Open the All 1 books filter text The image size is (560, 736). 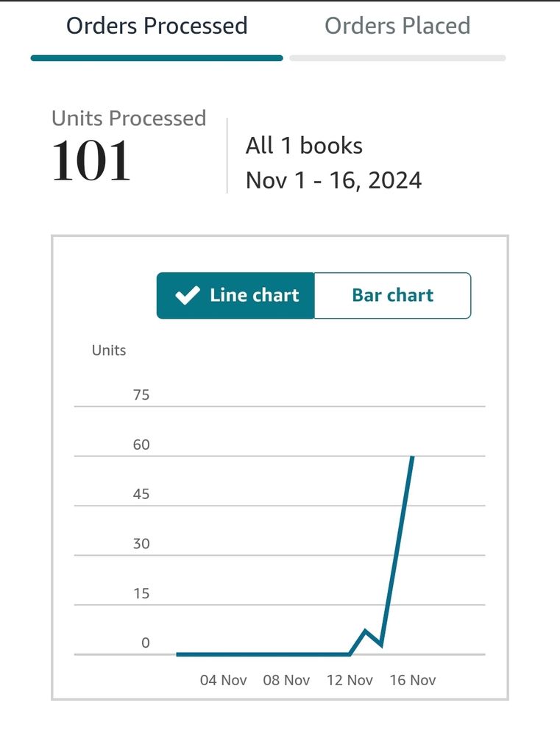click(304, 146)
